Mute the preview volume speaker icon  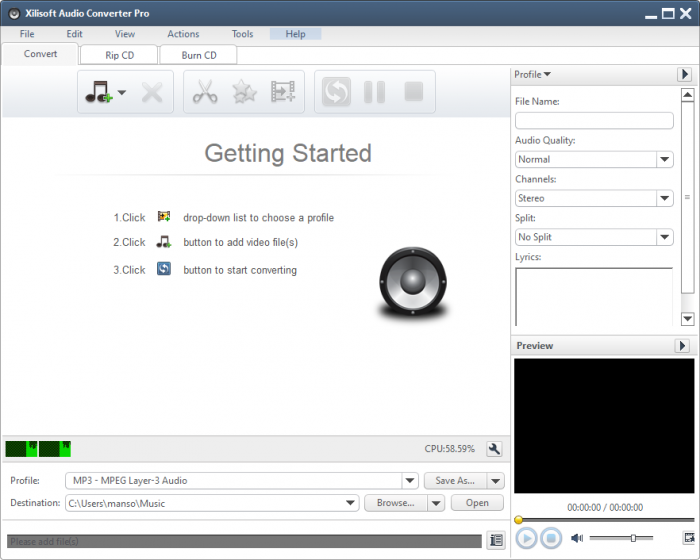[x=577, y=539]
